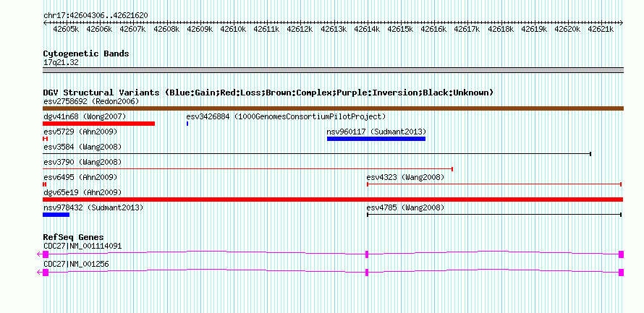Open the esv3584 (Wang2008) label
Image resolution: width=644 pixels, height=313 pixels.
(x=82, y=147)
